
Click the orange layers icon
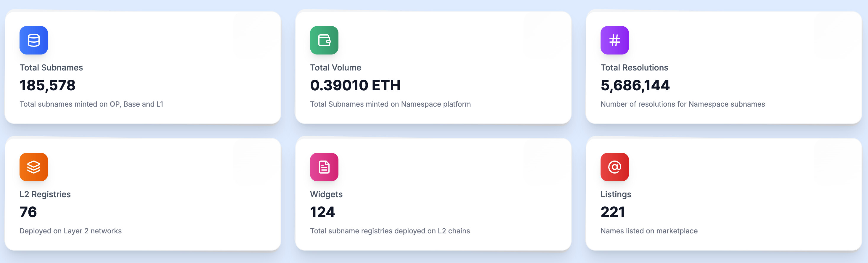tap(34, 167)
